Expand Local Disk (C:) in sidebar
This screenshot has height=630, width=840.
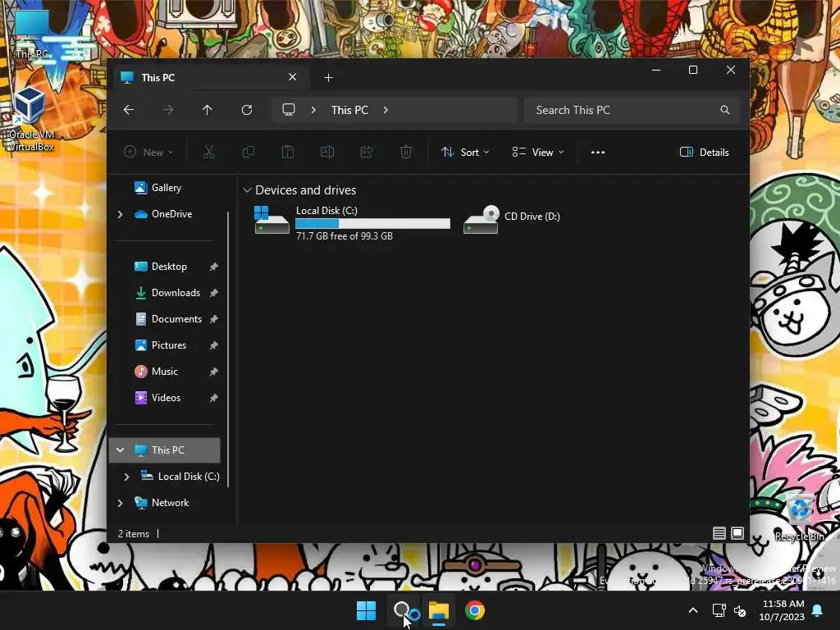click(x=126, y=477)
